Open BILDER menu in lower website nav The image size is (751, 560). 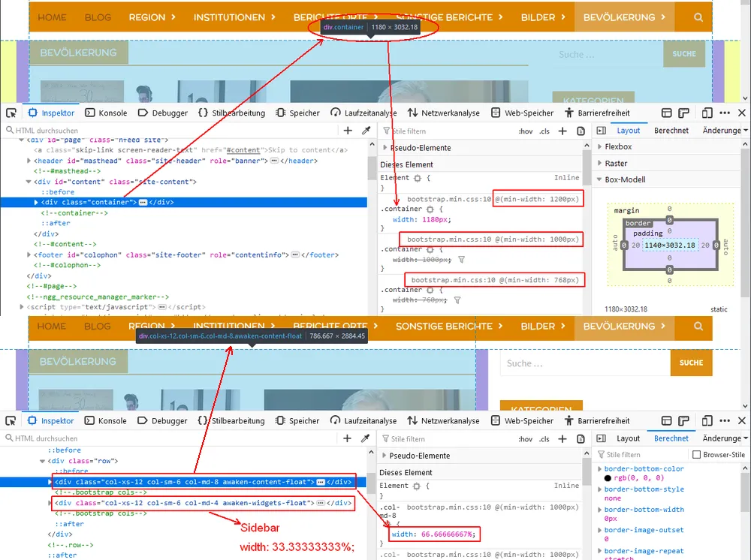click(x=543, y=326)
